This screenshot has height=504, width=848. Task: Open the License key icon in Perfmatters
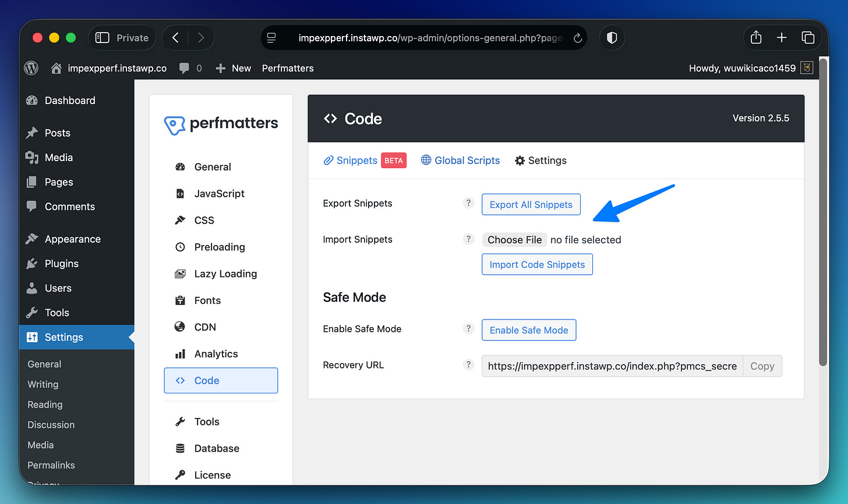181,475
